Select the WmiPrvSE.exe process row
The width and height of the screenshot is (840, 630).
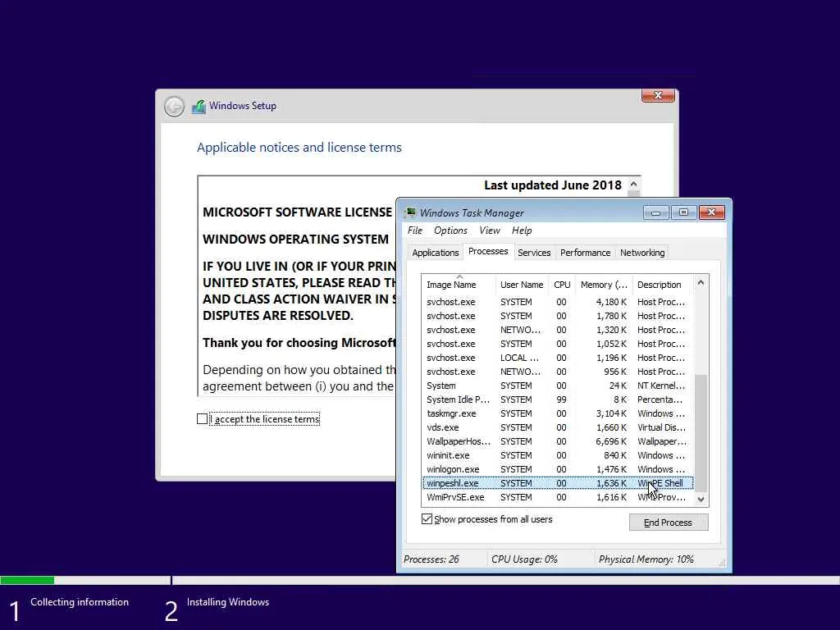pos(558,497)
